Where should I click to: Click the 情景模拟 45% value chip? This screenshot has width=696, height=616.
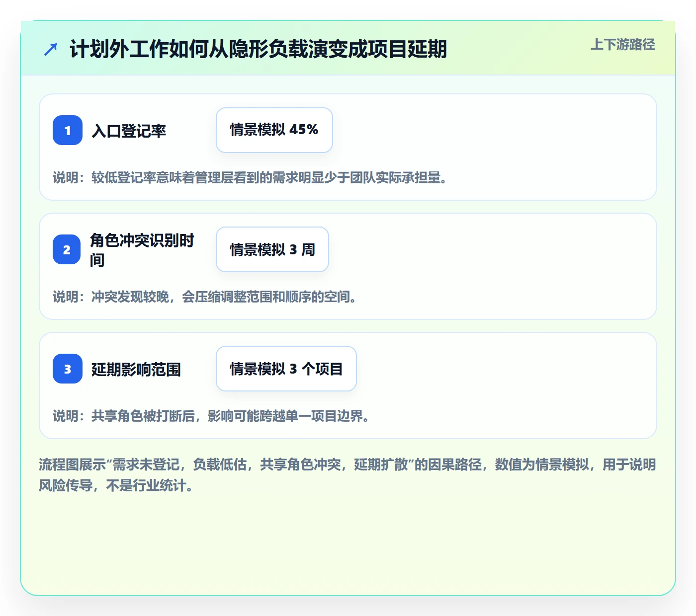click(274, 130)
